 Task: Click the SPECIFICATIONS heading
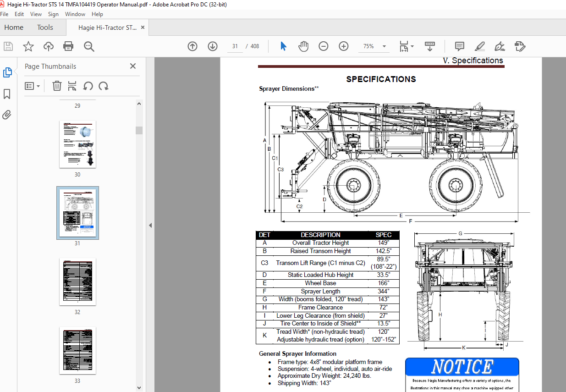(x=381, y=79)
